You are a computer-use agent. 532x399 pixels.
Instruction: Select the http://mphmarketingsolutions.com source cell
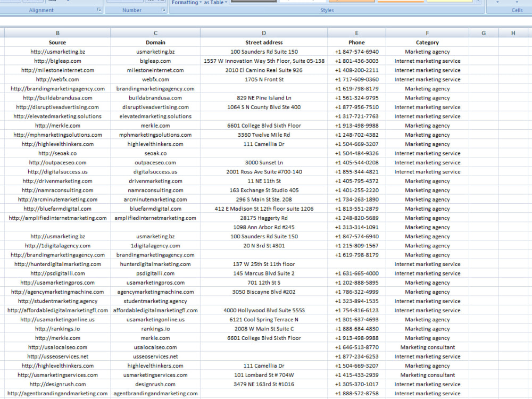click(57, 135)
